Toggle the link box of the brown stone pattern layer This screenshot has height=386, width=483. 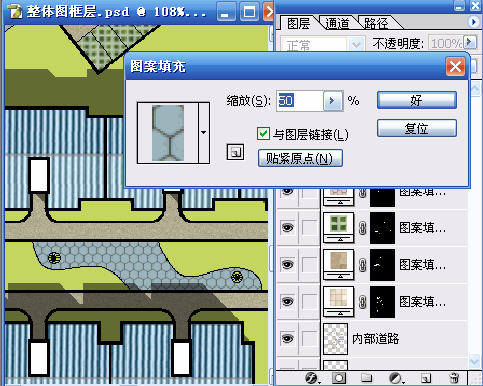click(310, 265)
